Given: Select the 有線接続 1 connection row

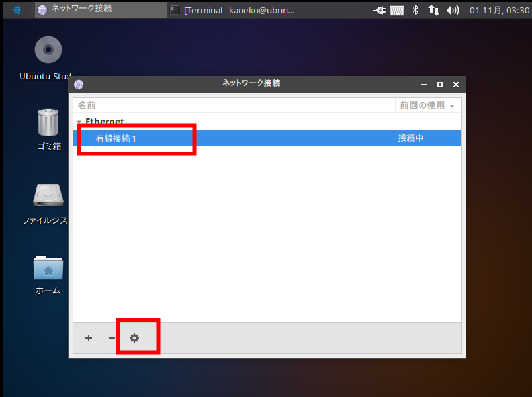Looking at the screenshot, I should pos(267,138).
